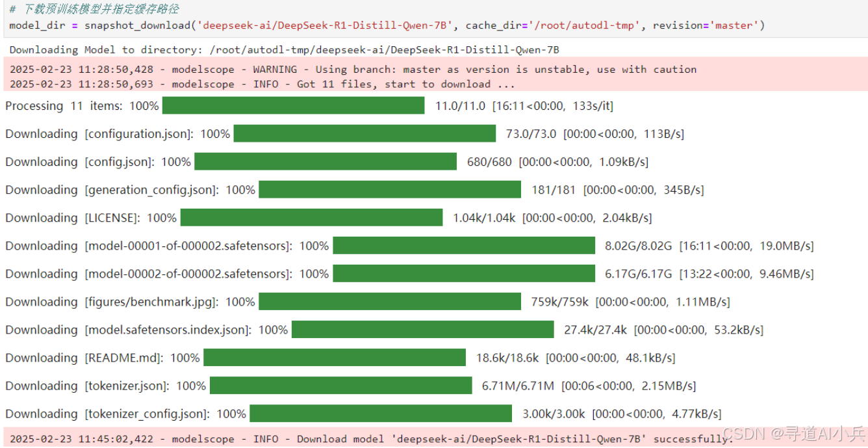
Task: Click the 'Downloading [model-00002-of-000002.safetensors]' label
Action: point(167,274)
